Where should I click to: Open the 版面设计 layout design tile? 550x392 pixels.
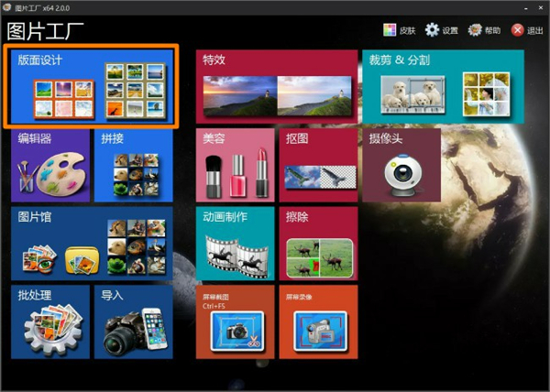(x=91, y=87)
